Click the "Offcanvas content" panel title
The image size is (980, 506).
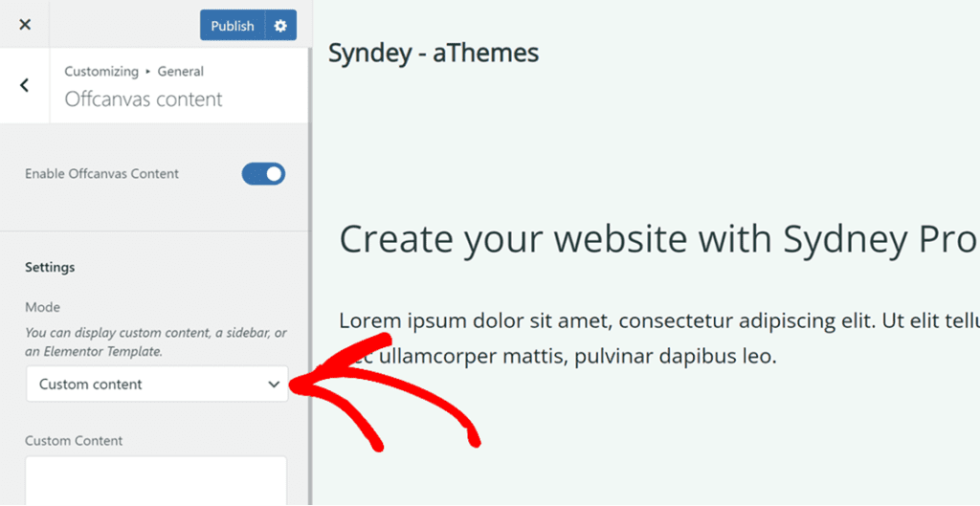[144, 99]
